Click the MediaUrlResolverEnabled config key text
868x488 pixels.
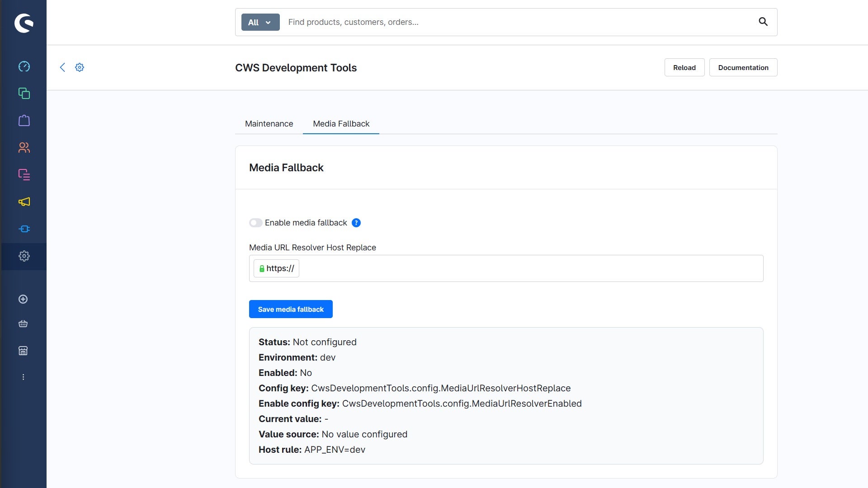click(x=462, y=404)
